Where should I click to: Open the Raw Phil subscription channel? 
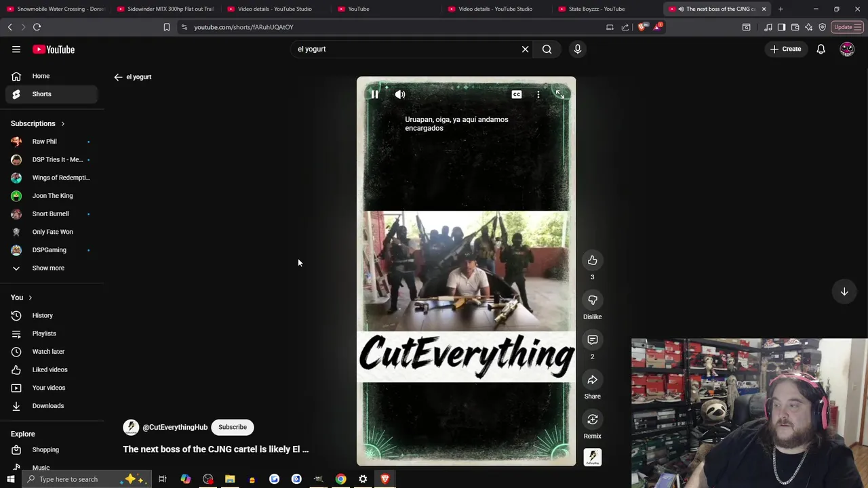52,142
